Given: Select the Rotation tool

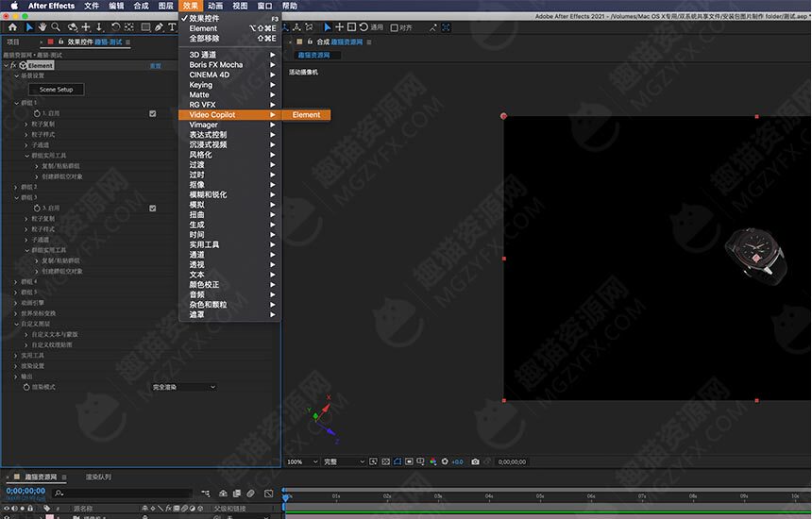Looking at the screenshot, I should 115,27.
